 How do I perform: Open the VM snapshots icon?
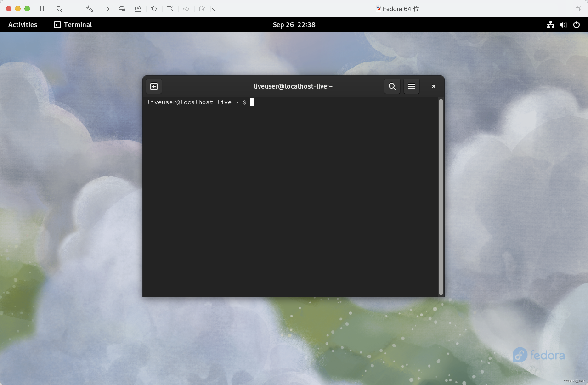[59, 9]
